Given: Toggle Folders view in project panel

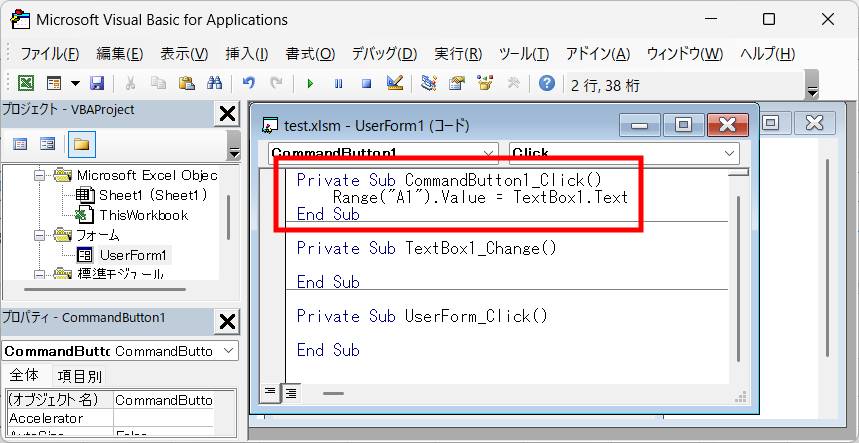Looking at the screenshot, I should point(82,144).
